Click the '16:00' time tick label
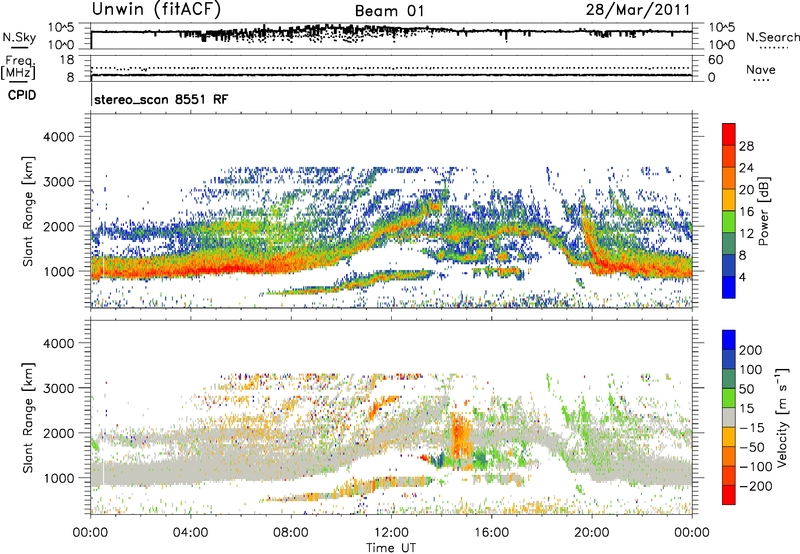The height and width of the screenshot is (554, 800). pos(491,533)
